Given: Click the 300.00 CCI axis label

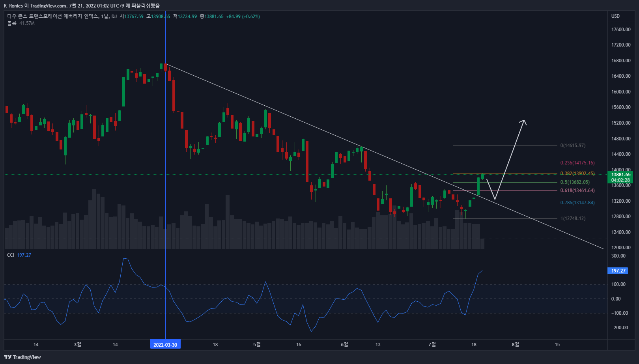Looking at the screenshot, I should (618, 256).
